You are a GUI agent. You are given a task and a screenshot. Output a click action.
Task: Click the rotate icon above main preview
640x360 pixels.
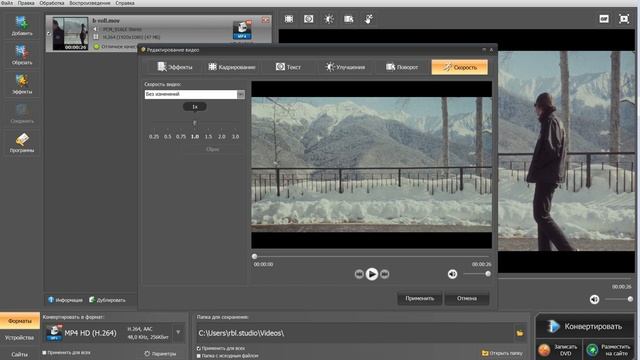click(349, 19)
